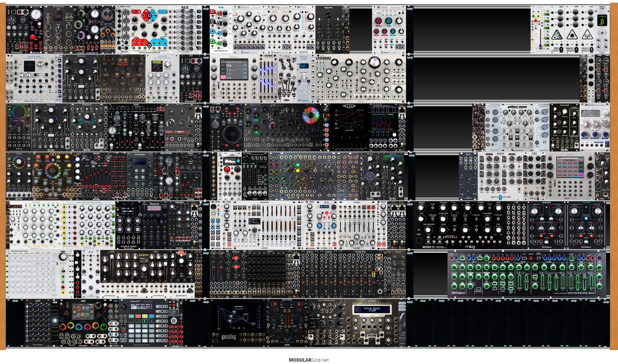
Task: Select the WTF Oscillator module
Action: [58, 29]
